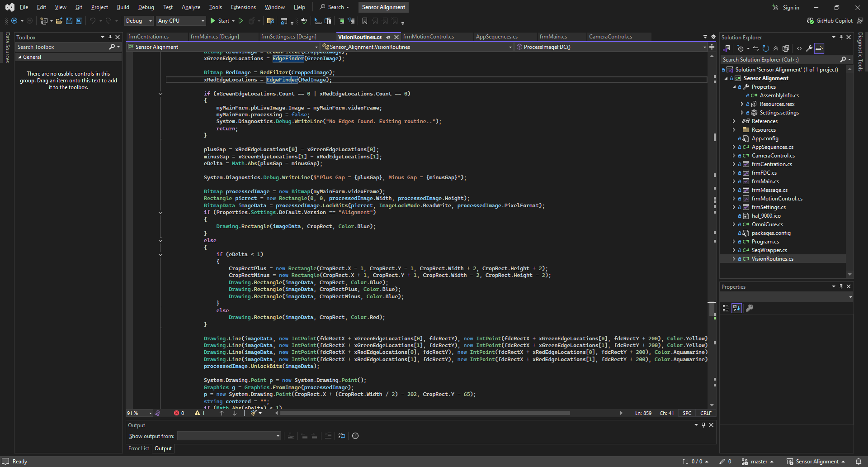Viewport: 868px width, 467px height.
Task: Click the Comment selected lines icon
Action: pyautogui.click(x=341, y=21)
